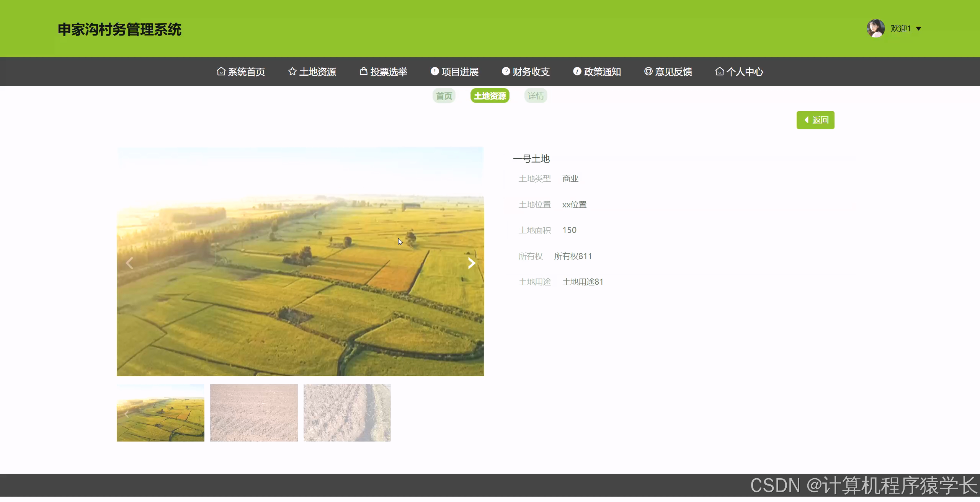Select the 详情 breadcrumb tab
The height and width of the screenshot is (502, 980).
click(536, 96)
